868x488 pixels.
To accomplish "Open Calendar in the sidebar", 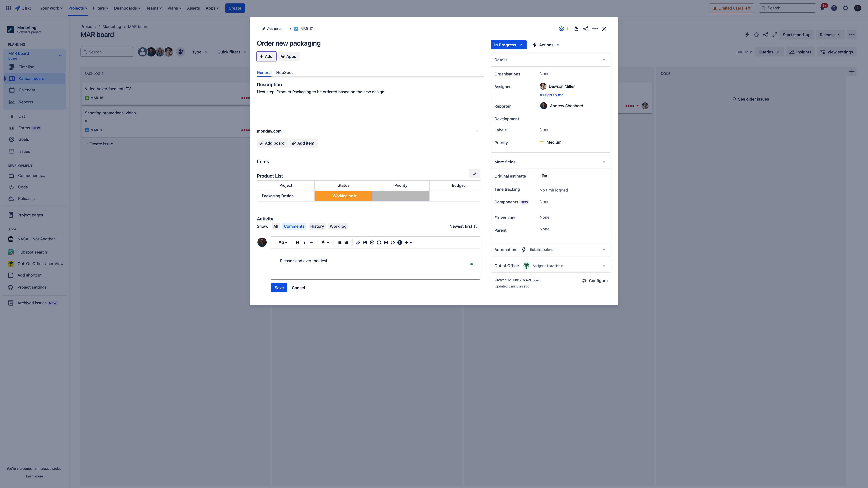I will 35,90.
